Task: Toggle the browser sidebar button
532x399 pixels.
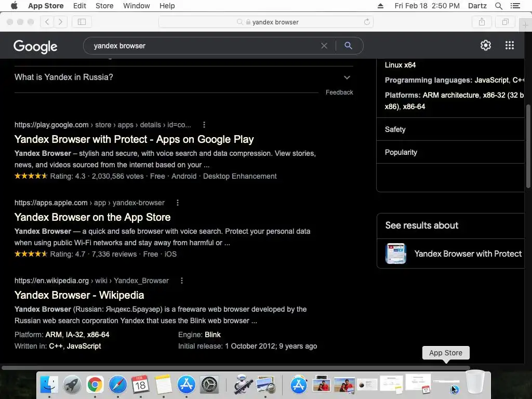Action: pyautogui.click(x=82, y=22)
